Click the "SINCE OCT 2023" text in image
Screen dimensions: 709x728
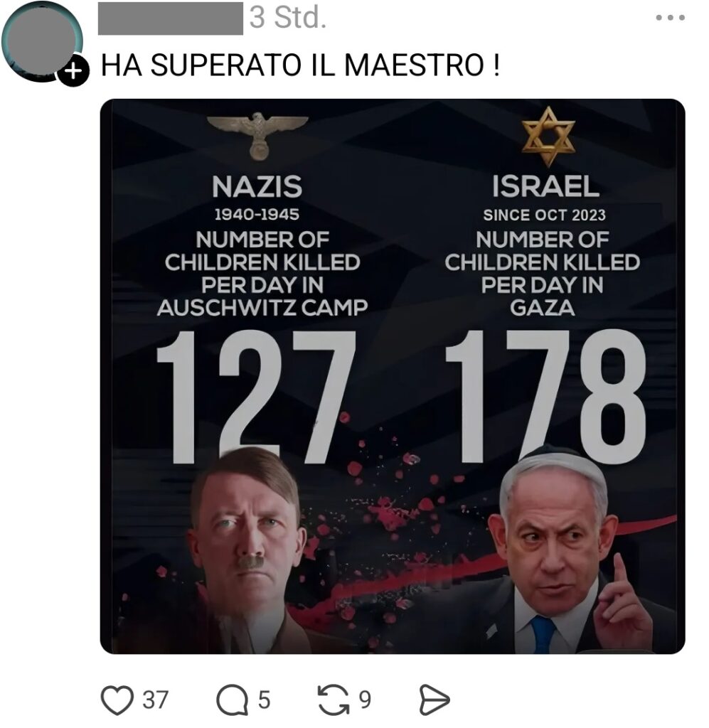544,215
